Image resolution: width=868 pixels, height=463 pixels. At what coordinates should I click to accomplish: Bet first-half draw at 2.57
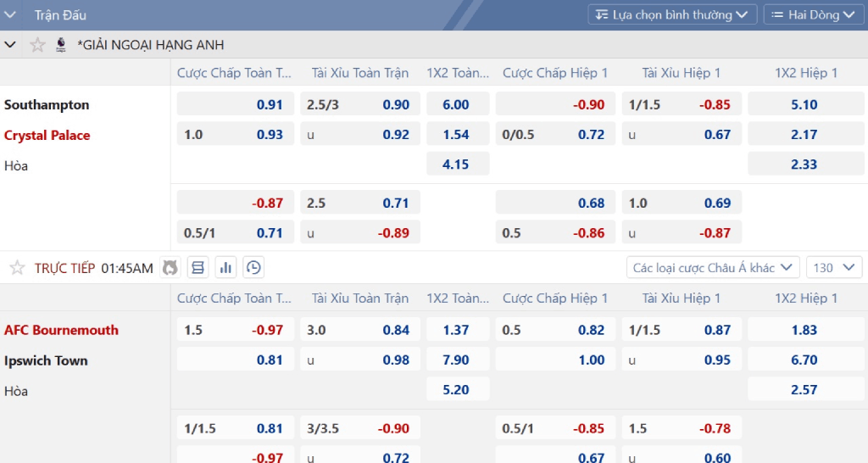click(x=805, y=389)
